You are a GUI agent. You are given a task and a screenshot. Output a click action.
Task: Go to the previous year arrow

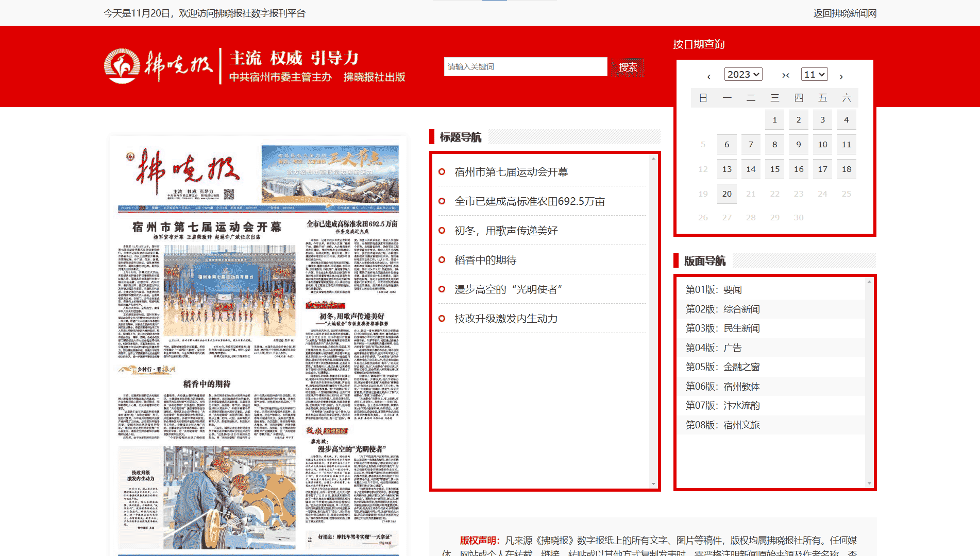[708, 77]
